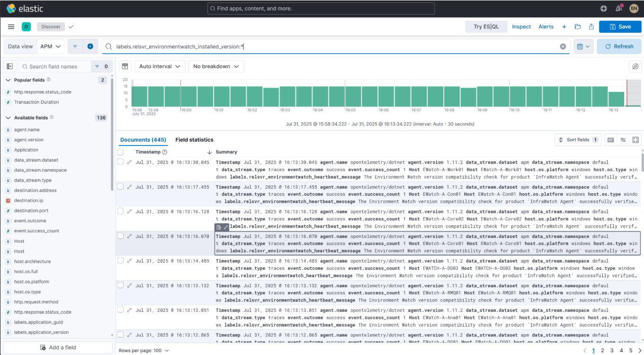Open saved searches folder icon
Screen dimensions: 644x355
coord(578,27)
